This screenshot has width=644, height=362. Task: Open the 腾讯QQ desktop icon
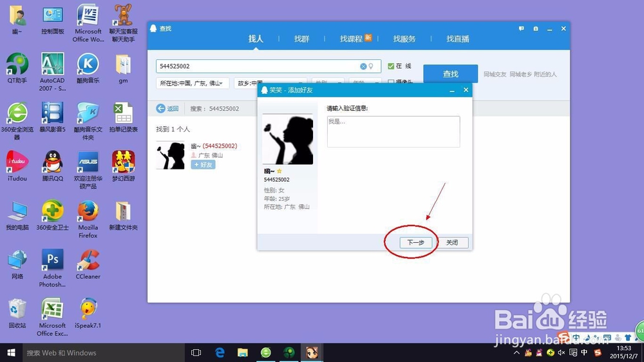pyautogui.click(x=52, y=166)
